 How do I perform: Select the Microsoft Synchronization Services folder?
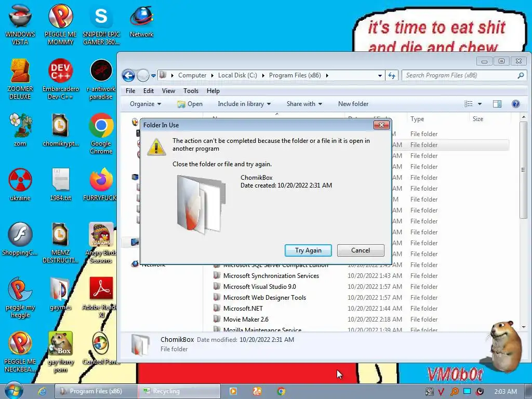271,276
